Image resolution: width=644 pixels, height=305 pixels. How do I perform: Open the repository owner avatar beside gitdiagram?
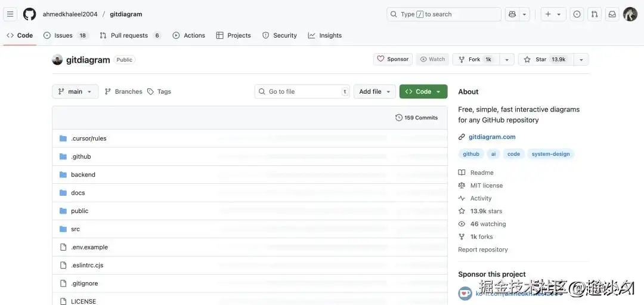click(57, 60)
